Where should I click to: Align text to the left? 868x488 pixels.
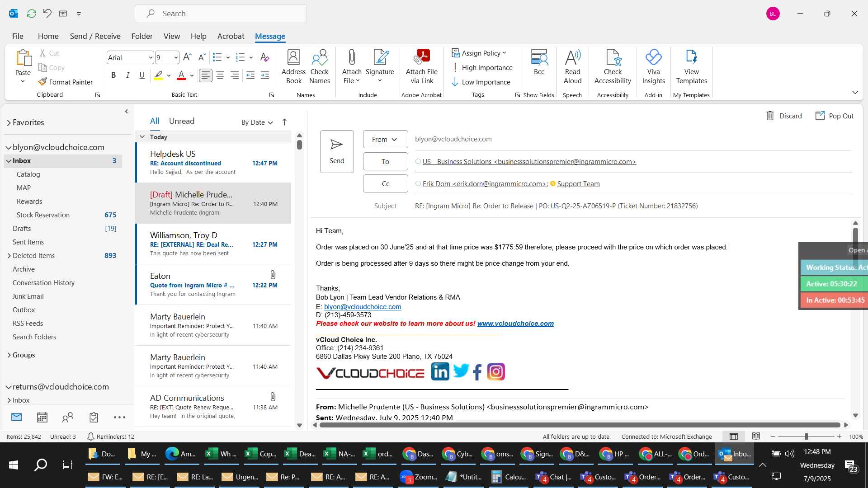[x=206, y=75]
